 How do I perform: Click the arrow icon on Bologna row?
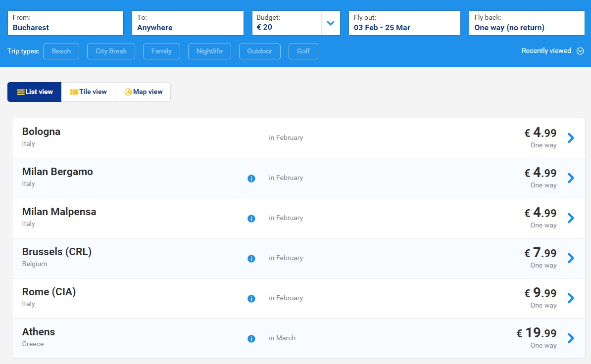[x=571, y=138]
